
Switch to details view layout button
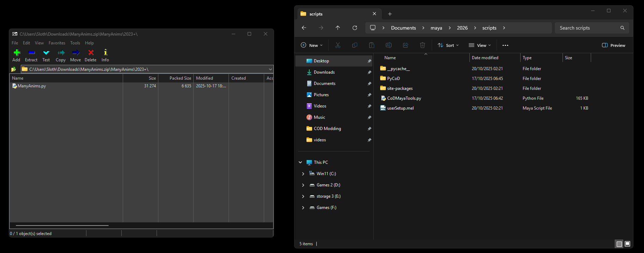click(619, 244)
